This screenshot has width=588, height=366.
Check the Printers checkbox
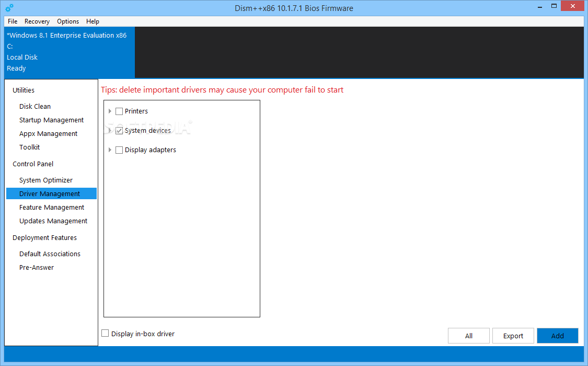tap(119, 111)
